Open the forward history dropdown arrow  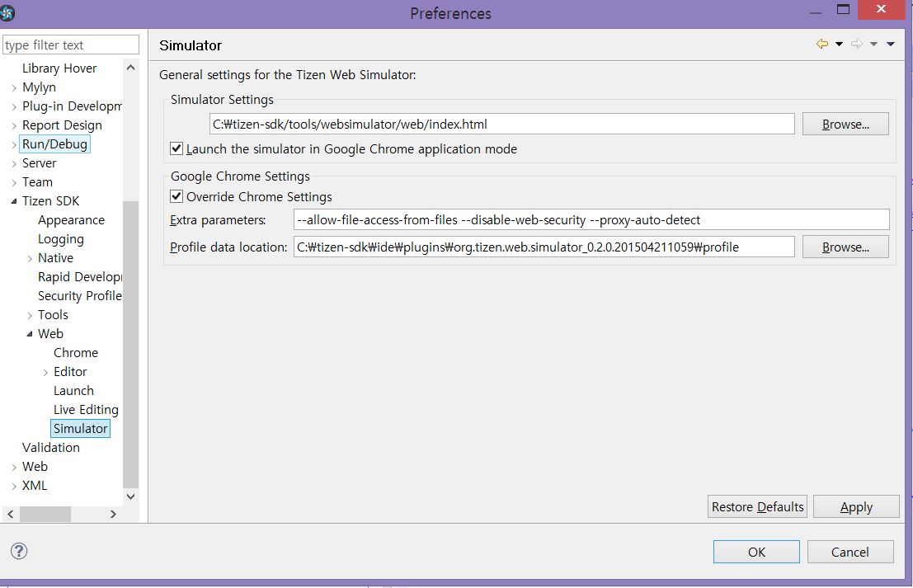[873, 45]
